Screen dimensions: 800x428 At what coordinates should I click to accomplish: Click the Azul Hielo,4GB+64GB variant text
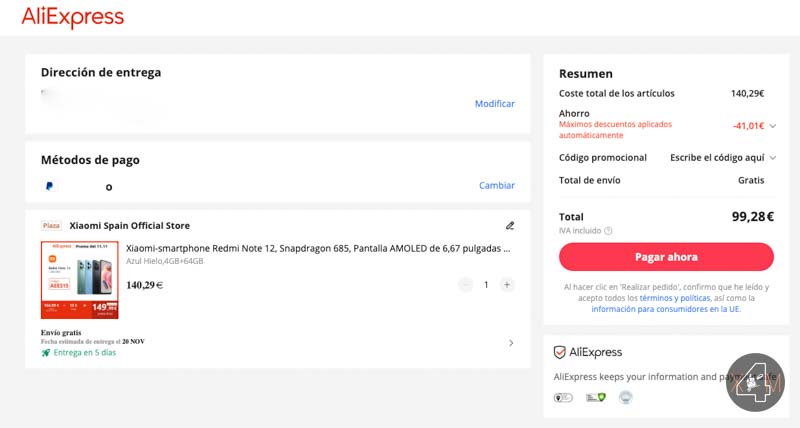pos(165,261)
